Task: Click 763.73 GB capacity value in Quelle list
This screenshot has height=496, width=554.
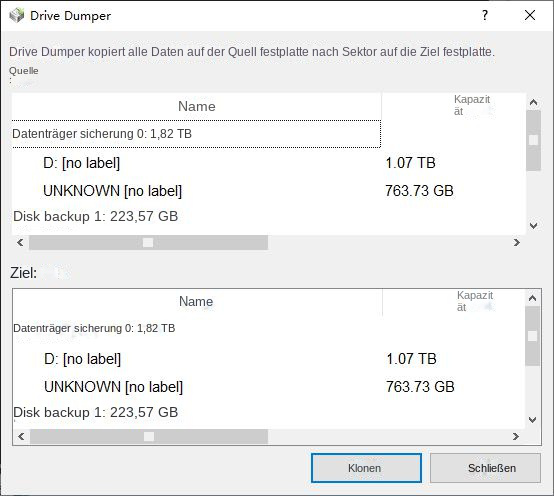Action: [x=419, y=191]
